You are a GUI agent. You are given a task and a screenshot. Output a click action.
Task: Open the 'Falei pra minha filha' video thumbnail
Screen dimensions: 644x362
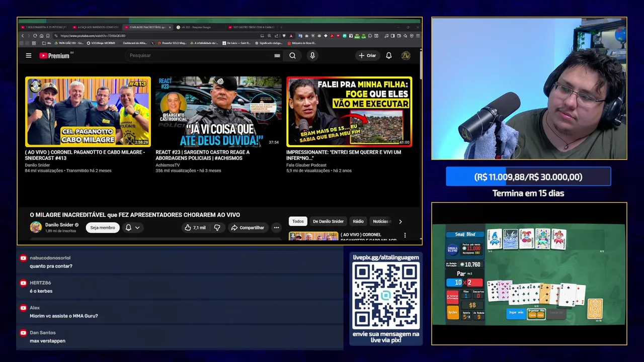[x=349, y=112]
